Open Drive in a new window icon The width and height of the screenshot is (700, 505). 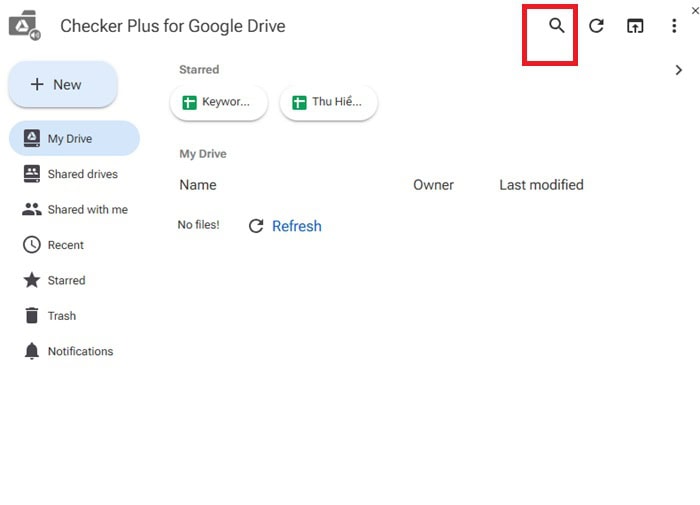(635, 26)
